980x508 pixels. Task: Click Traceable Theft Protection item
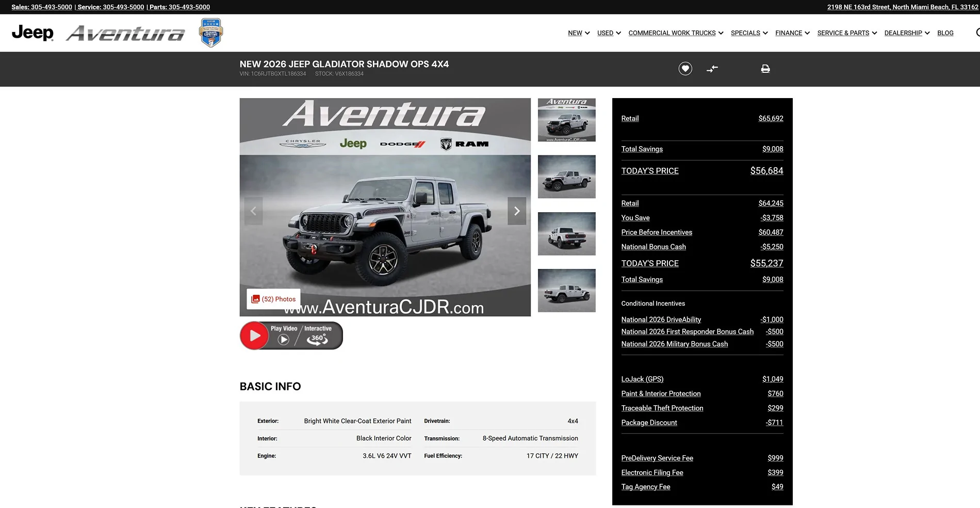[x=702, y=408]
